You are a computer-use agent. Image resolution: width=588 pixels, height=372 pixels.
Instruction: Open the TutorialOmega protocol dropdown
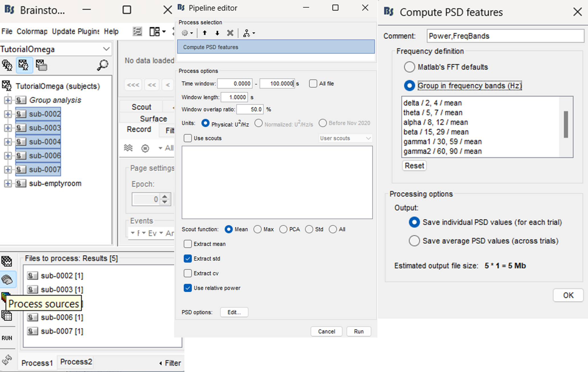tap(106, 49)
